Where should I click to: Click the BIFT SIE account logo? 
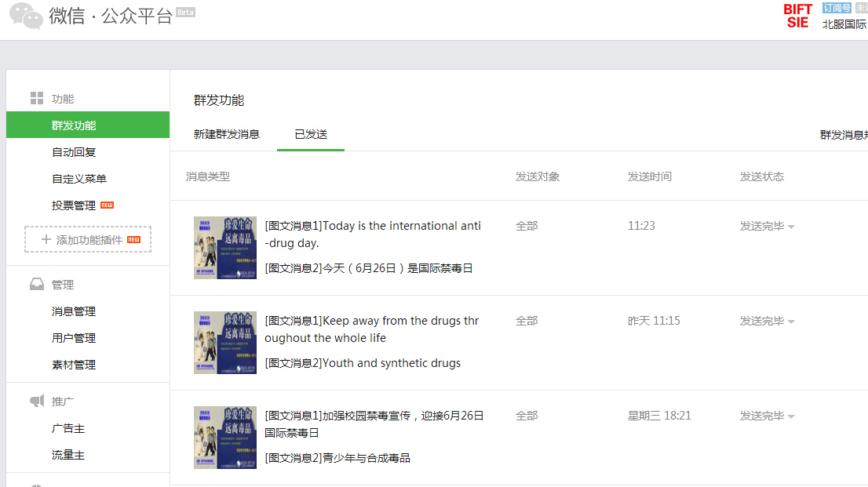pyautogui.click(x=797, y=16)
